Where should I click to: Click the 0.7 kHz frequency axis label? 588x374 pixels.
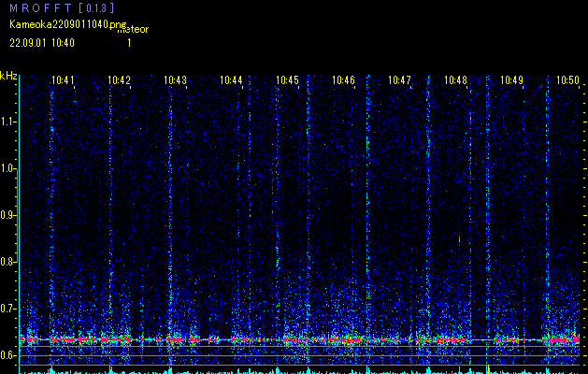[x=8, y=309]
